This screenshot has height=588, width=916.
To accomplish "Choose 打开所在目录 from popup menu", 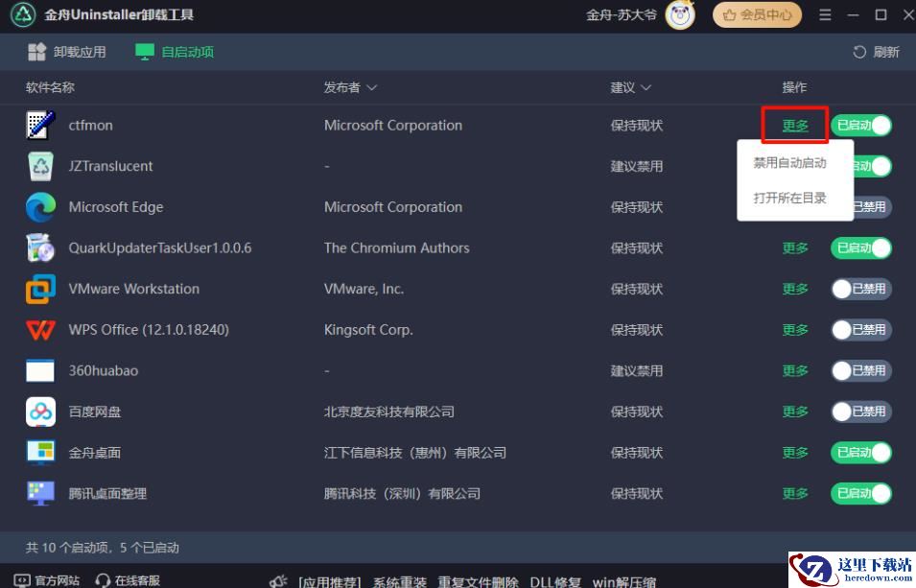I will tap(789, 199).
